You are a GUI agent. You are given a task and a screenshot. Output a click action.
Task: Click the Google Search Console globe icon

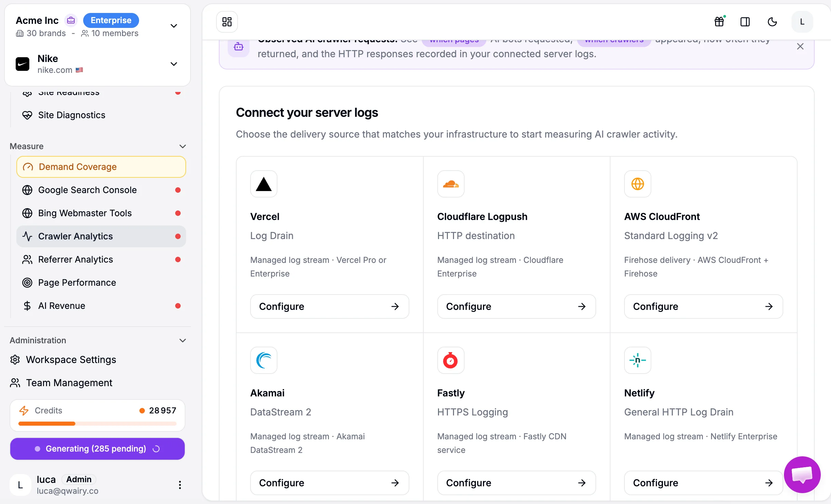pyautogui.click(x=27, y=190)
